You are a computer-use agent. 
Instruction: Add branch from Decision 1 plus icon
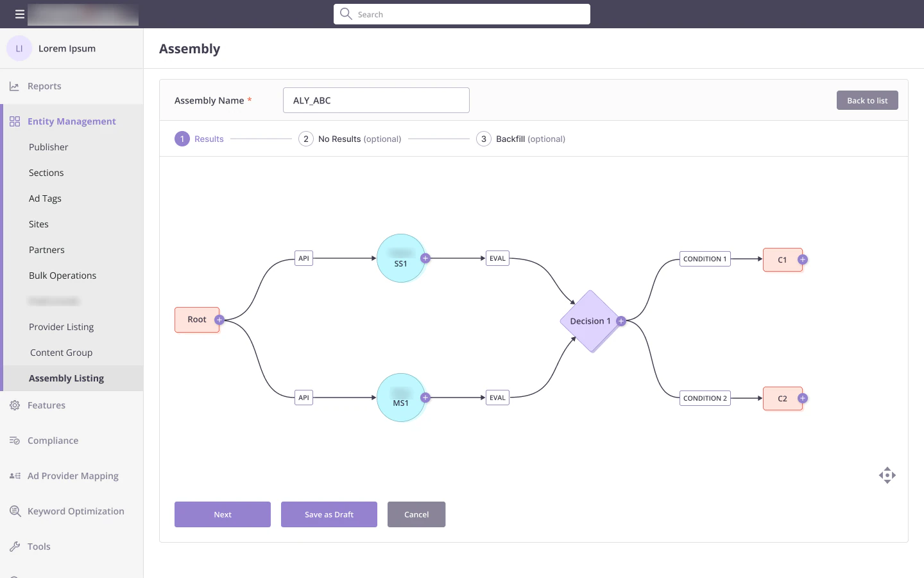pyautogui.click(x=620, y=321)
